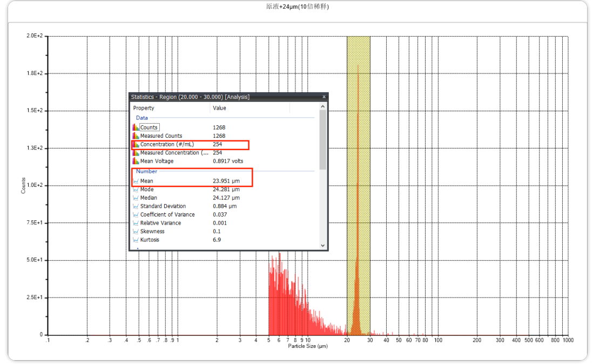Click the Standard Deviation row icon
The height and width of the screenshot is (364, 593).
point(136,206)
